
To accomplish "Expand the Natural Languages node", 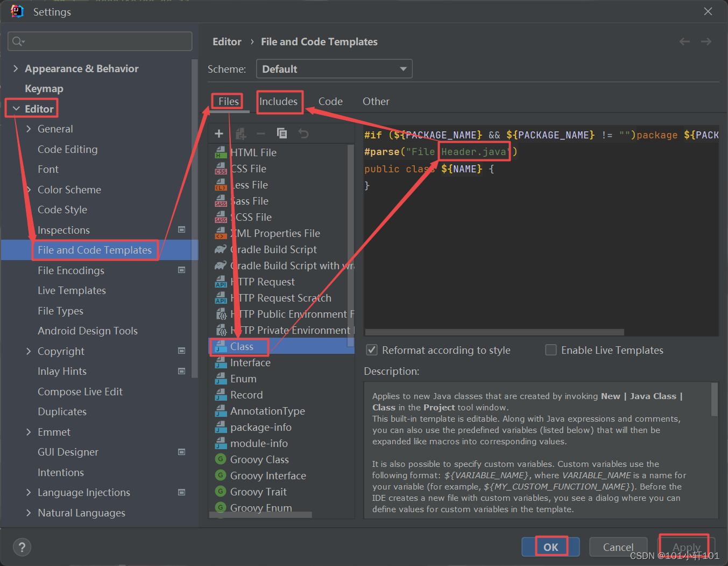I will click(x=29, y=513).
